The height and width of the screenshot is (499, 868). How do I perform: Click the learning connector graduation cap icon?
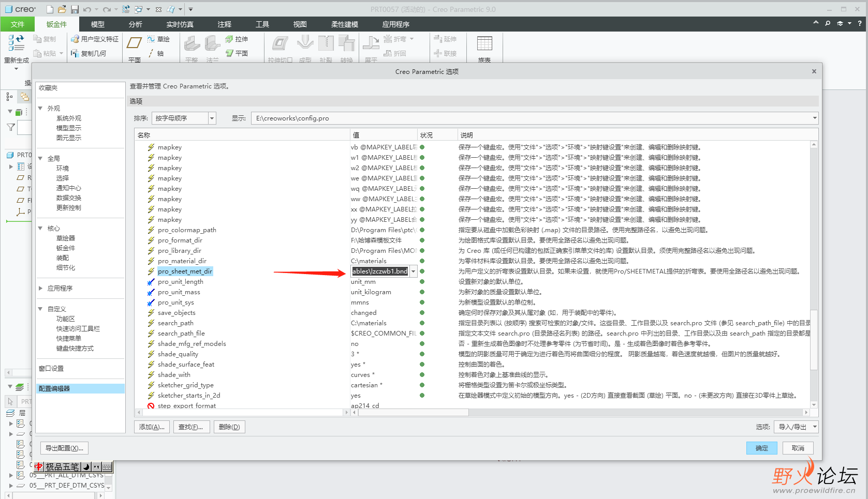coord(840,24)
